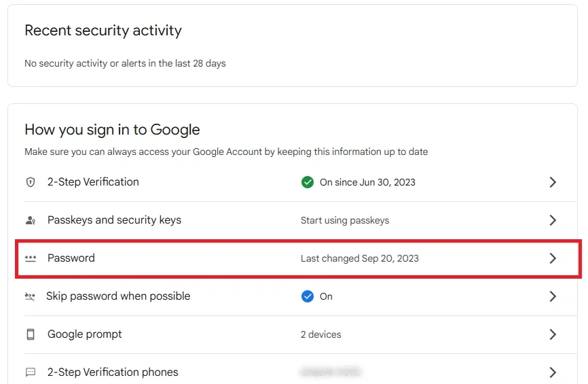Open the Passkeys and security keys chevron
This screenshot has width=588, height=384.
click(x=553, y=220)
